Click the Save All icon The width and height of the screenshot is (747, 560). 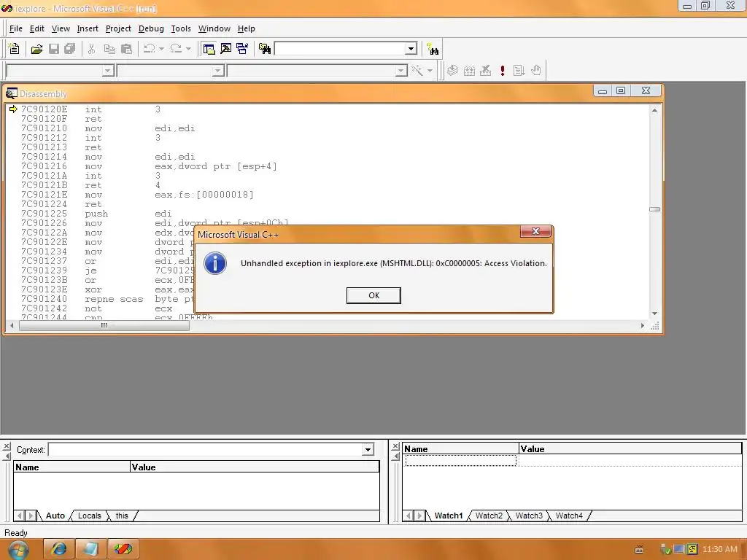point(69,49)
